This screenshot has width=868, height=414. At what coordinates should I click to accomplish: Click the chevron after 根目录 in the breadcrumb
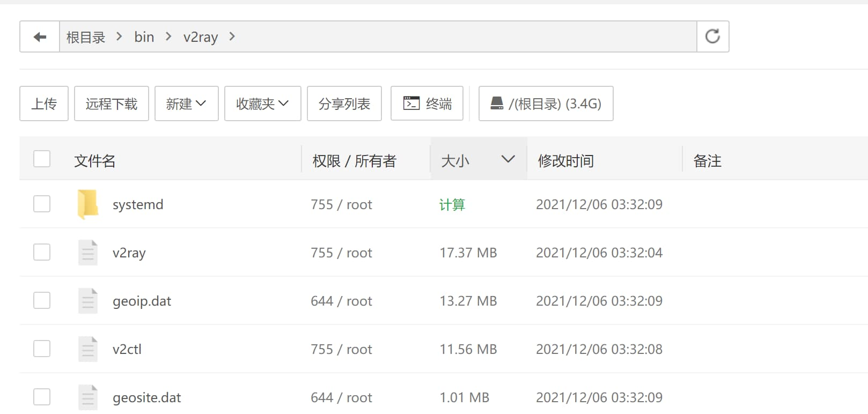click(x=119, y=36)
